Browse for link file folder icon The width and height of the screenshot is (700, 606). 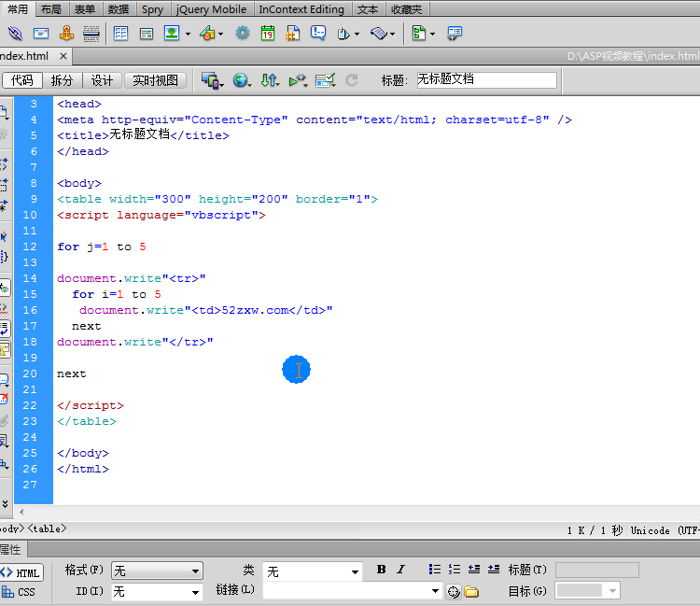click(x=471, y=592)
